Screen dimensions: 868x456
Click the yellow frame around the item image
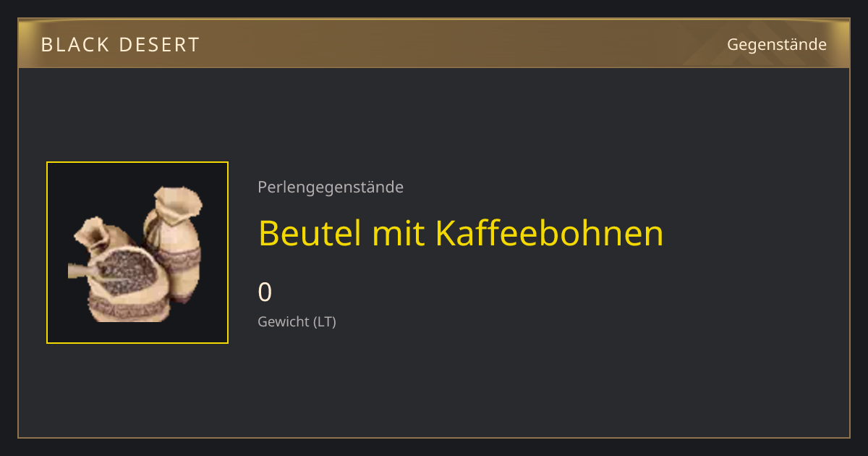[137, 253]
